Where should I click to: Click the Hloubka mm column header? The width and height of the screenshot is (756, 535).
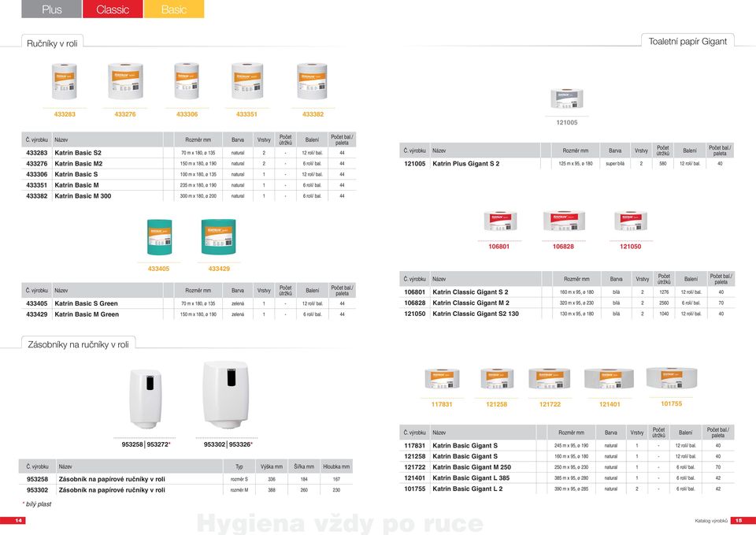click(336, 466)
